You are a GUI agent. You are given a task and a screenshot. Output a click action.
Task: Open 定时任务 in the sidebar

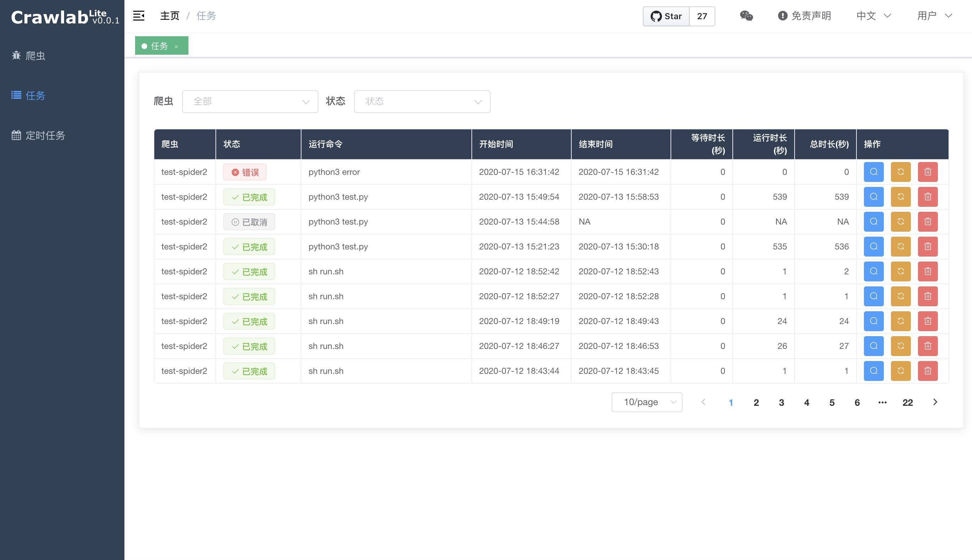pyautogui.click(x=45, y=135)
